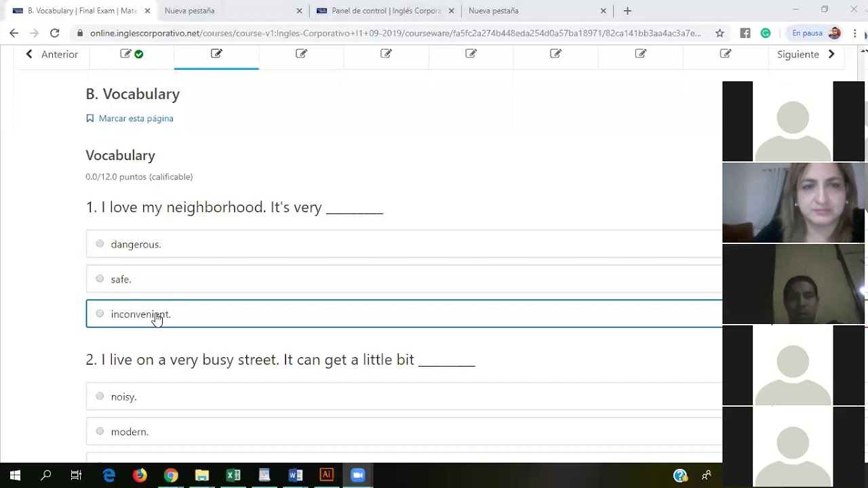Open Chrome from the taskbar

coord(171,475)
